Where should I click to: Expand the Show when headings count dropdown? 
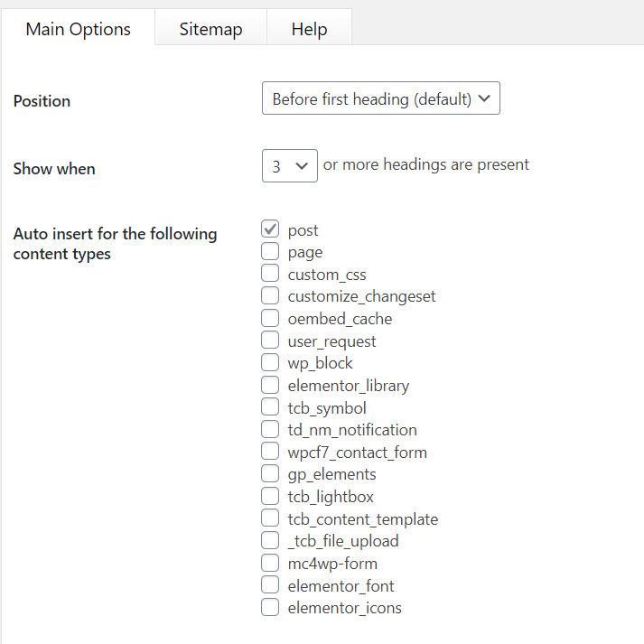(x=289, y=166)
